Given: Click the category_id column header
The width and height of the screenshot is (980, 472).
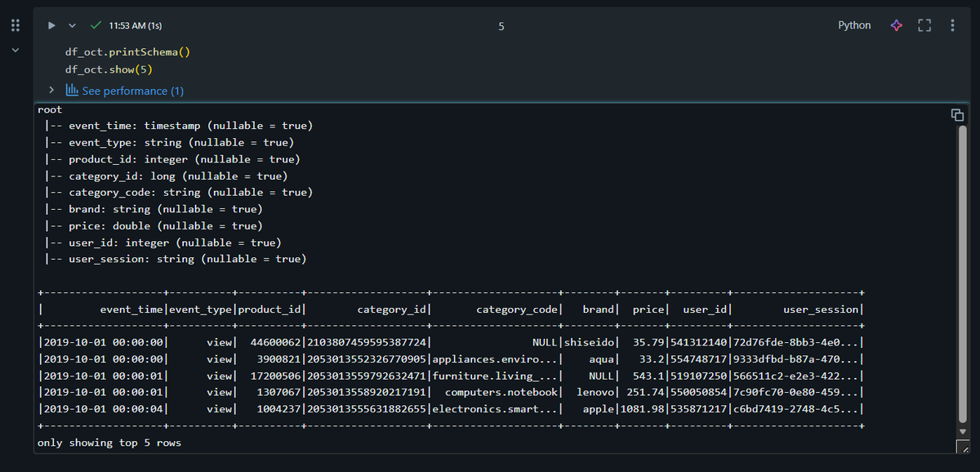Looking at the screenshot, I should pos(392,309).
